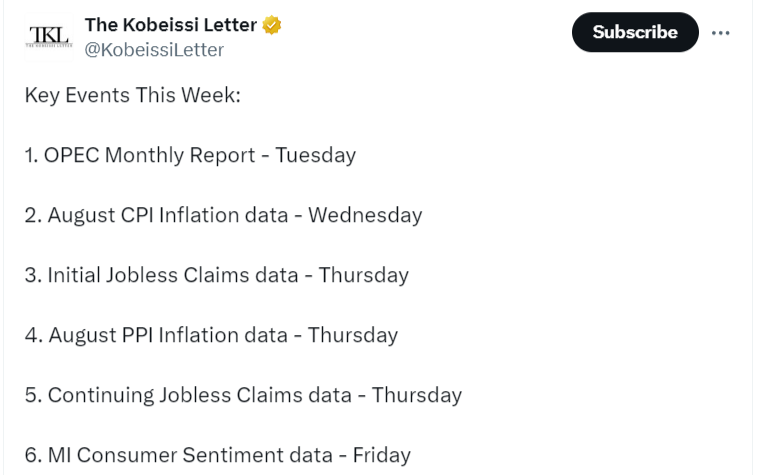
Task: Click the word "Tuesday"
Action: click(316, 155)
